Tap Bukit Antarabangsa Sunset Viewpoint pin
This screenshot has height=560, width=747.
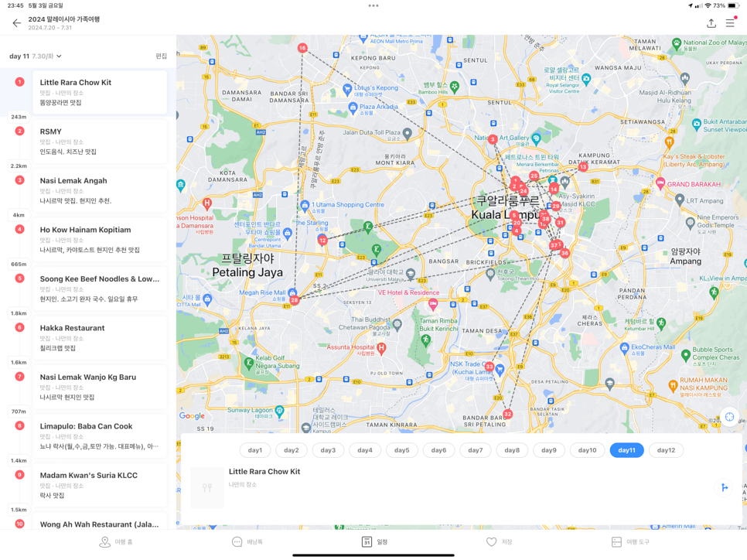point(697,123)
